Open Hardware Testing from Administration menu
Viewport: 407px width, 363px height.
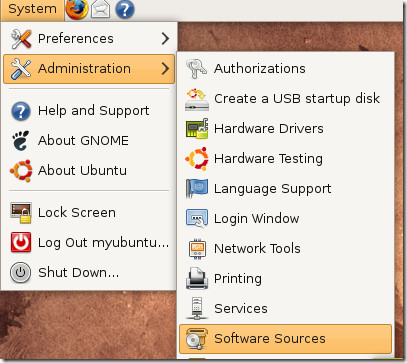coord(285,159)
